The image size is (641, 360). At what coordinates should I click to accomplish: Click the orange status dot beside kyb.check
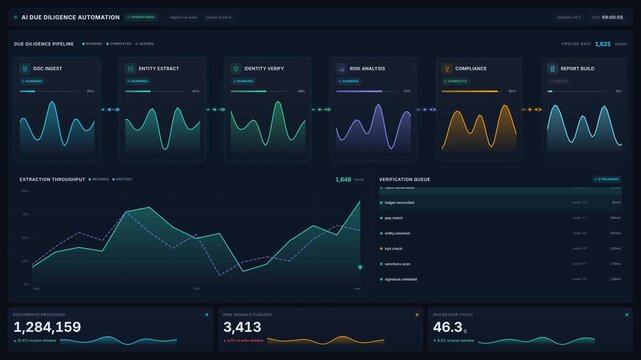pos(381,248)
